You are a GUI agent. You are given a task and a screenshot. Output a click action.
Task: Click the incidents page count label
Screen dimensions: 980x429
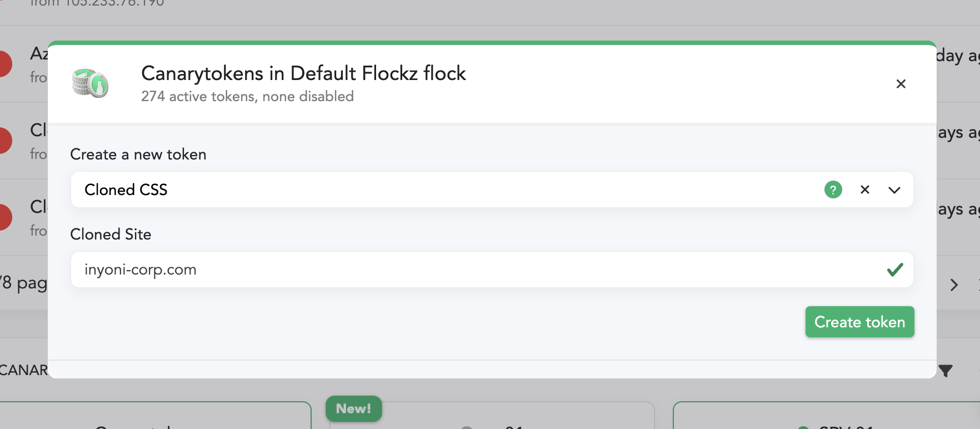(x=23, y=283)
